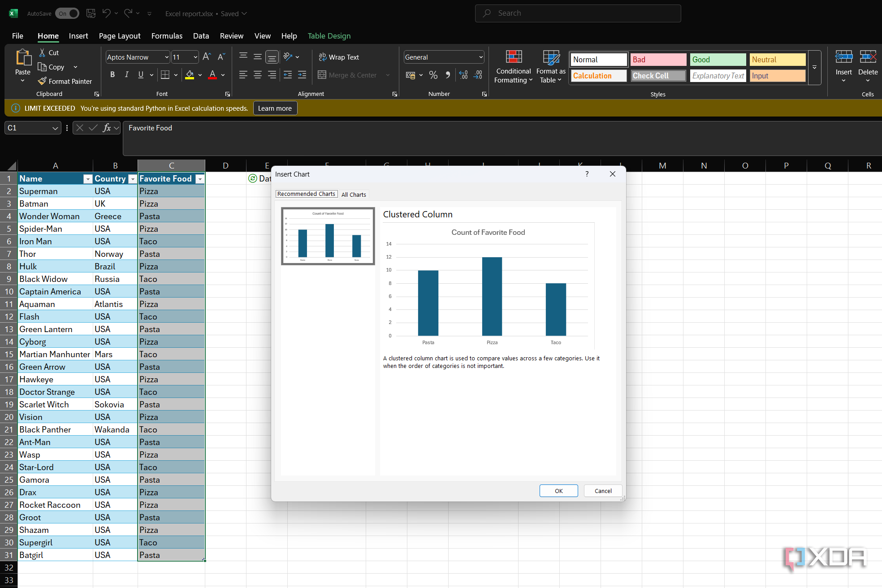The image size is (882, 588).
Task: Click the Borders icon in Font group
Action: pos(165,75)
